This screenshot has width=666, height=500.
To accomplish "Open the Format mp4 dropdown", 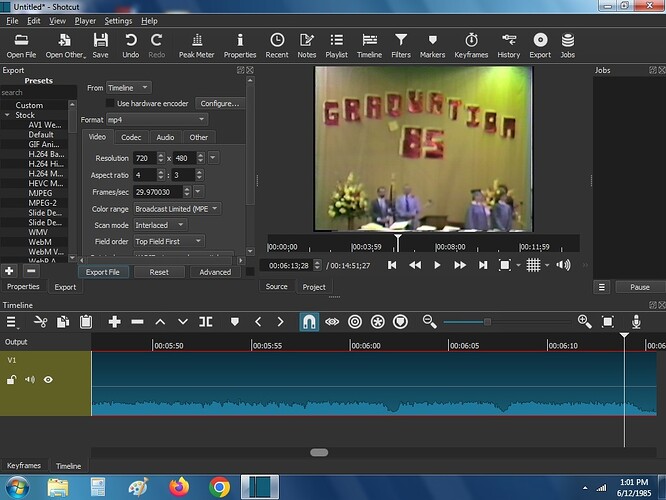I will click(x=157, y=120).
